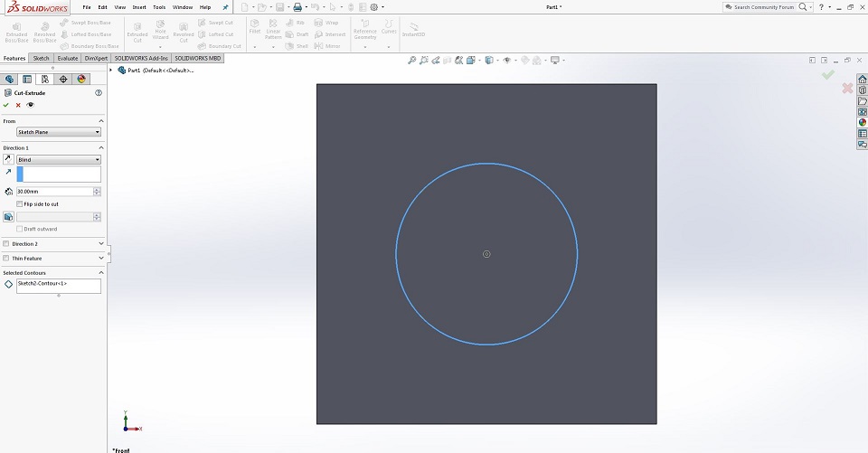Enable Thin Feature checkbox
Viewport: 868px width, 453px height.
pos(6,258)
